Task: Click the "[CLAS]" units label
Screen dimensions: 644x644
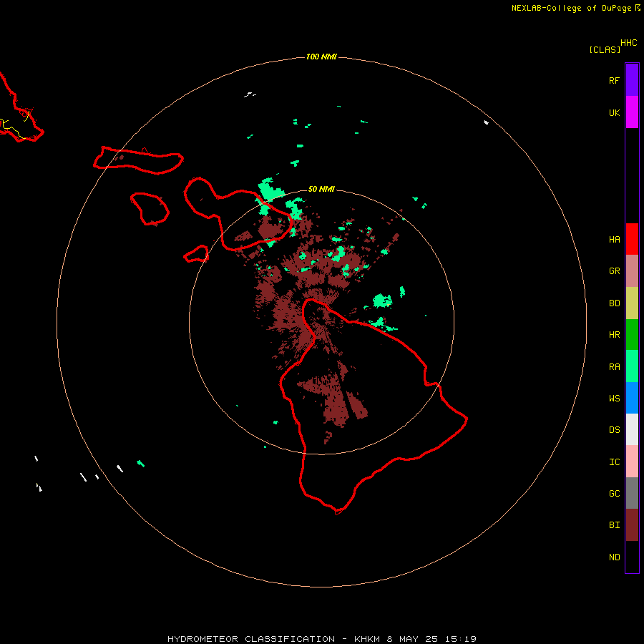Action: coord(605,49)
